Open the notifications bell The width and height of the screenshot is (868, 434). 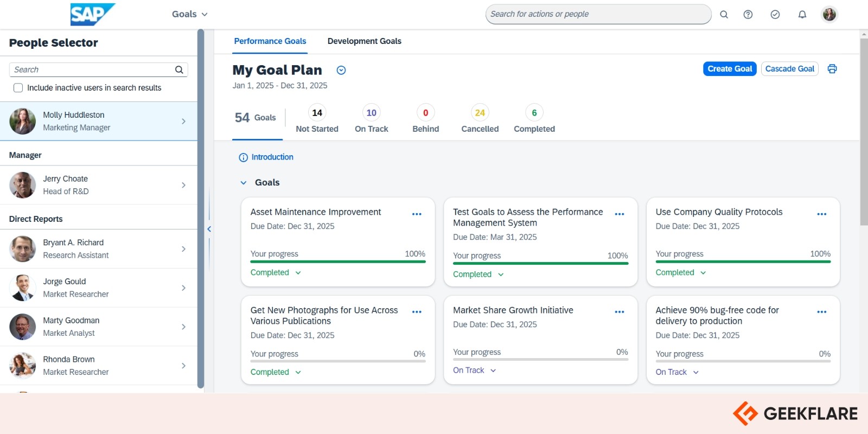point(802,15)
